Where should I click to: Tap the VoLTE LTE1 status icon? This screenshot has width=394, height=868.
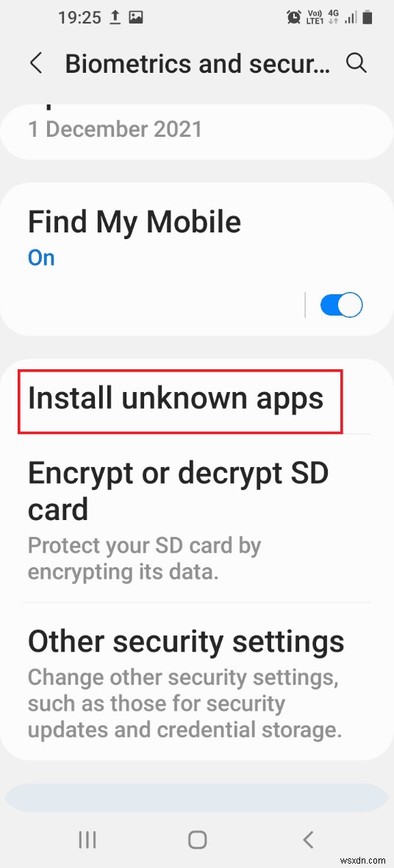(x=314, y=18)
